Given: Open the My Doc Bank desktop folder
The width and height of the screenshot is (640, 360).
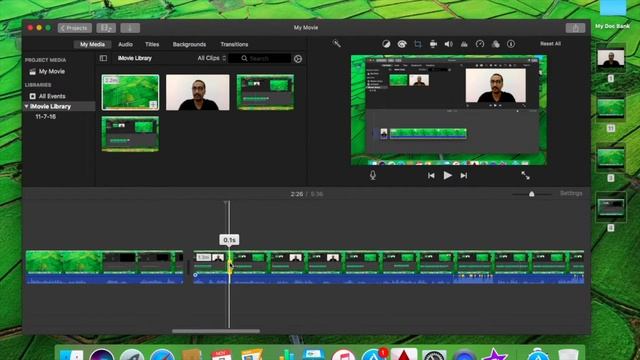Looking at the screenshot, I should pos(613,14).
